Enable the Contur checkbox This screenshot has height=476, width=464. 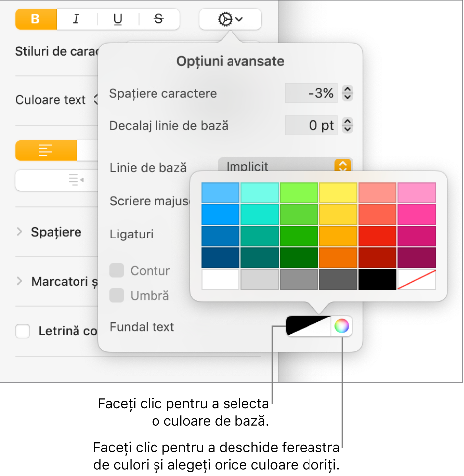click(x=117, y=271)
